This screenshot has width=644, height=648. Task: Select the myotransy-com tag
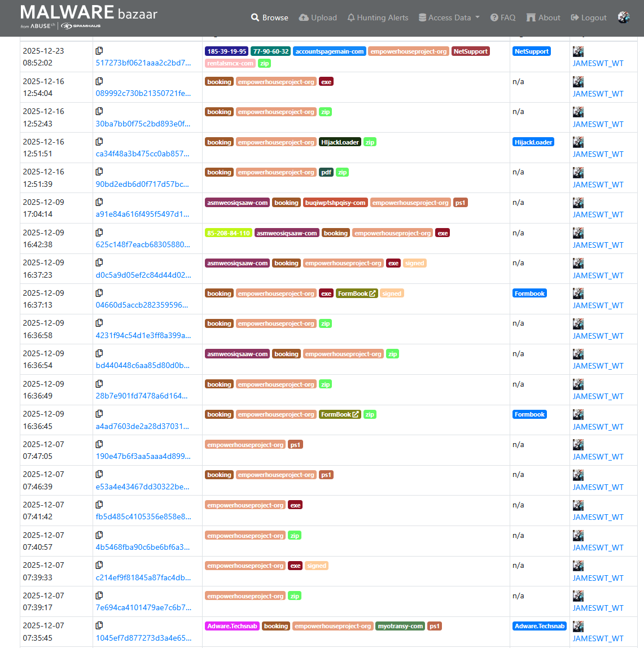400,626
